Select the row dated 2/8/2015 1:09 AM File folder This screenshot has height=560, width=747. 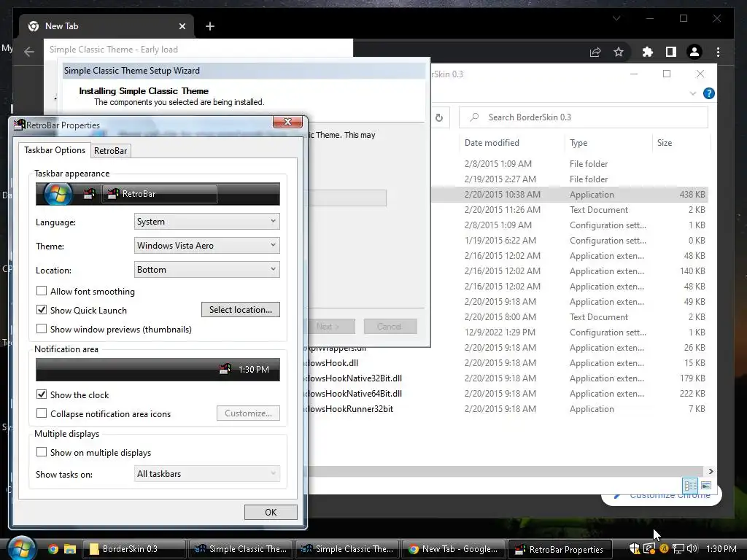pos(569,164)
